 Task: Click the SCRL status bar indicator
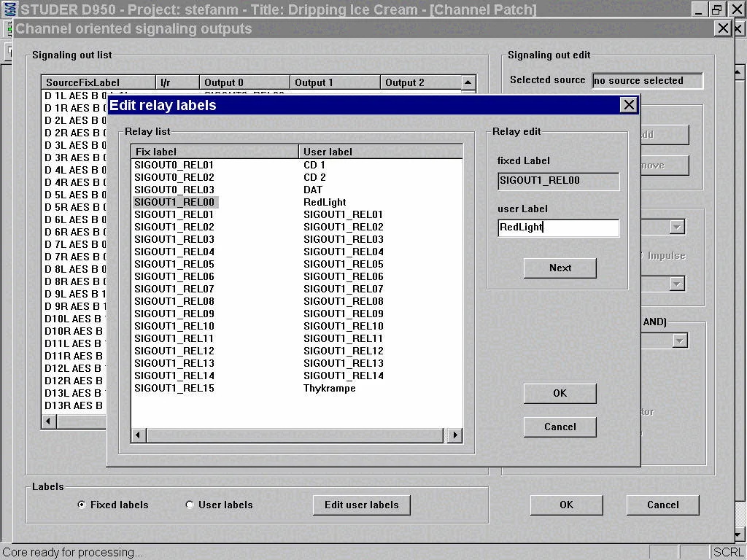[727, 552]
